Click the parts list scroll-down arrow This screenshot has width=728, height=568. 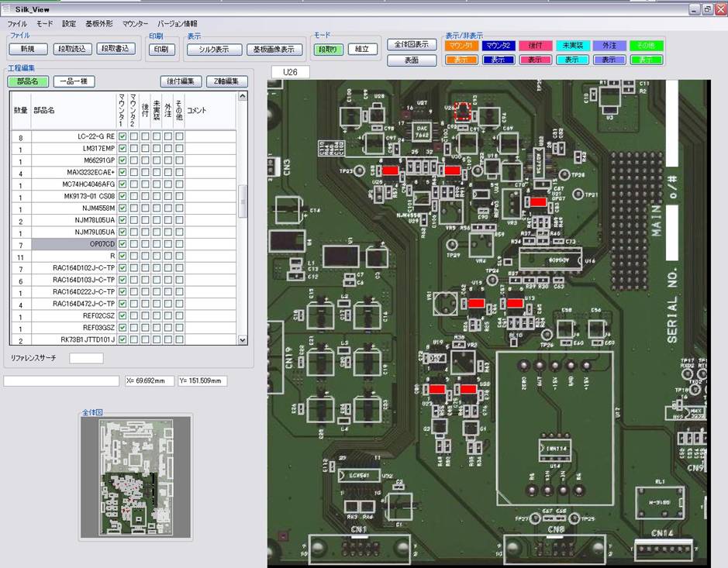[x=242, y=339]
